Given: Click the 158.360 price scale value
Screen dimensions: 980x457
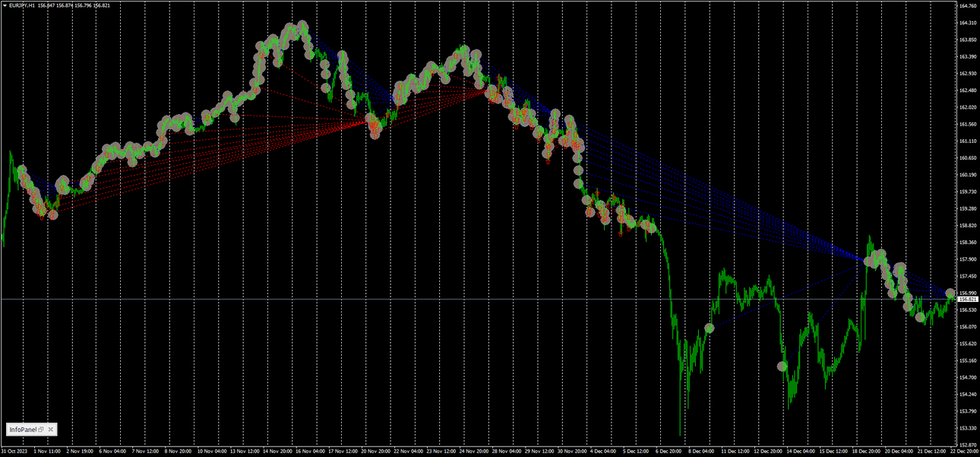Looking at the screenshot, I should 968,243.
